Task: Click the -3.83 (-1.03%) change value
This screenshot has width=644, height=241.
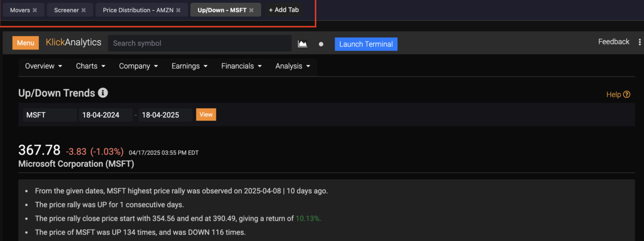Action: pyautogui.click(x=94, y=151)
